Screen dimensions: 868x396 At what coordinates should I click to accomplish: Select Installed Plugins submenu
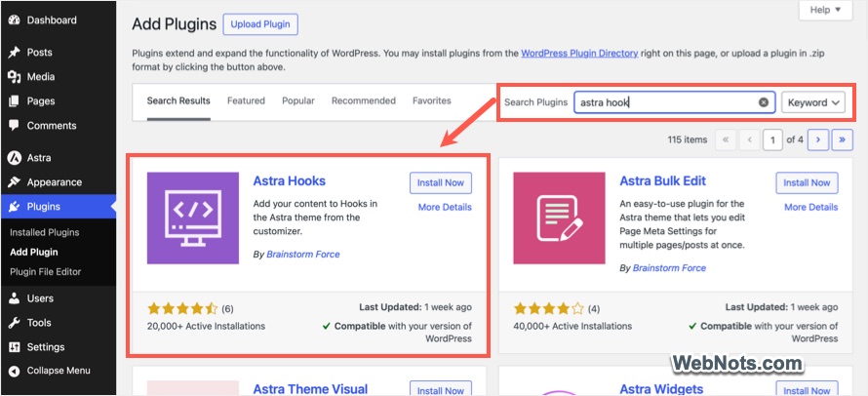click(x=44, y=232)
